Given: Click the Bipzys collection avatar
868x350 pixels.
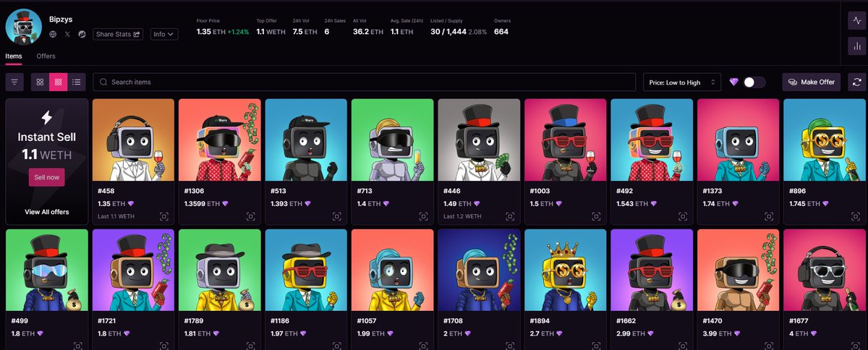Looking at the screenshot, I should coord(24,27).
